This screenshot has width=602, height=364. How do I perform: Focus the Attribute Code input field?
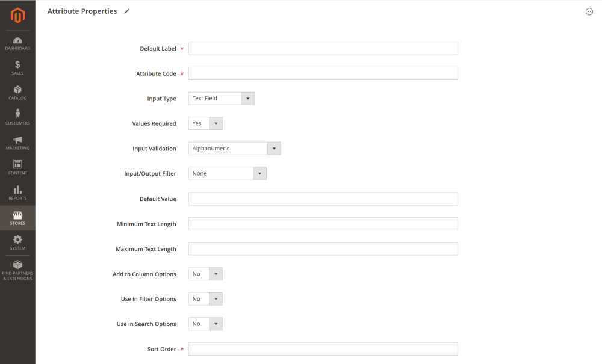point(323,73)
